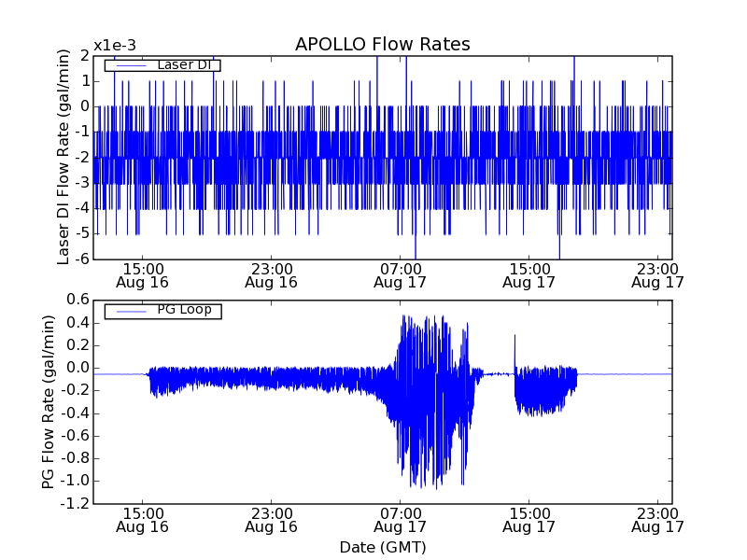Screen dimensions: 747x560
Task: Click the 2 y-axis tick on top plot
Action: pyautogui.click(x=85, y=56)
